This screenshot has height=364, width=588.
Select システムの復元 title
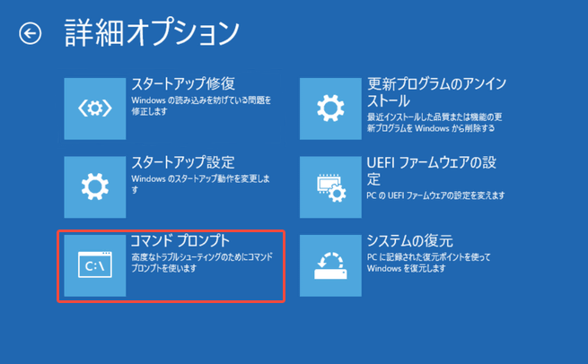(410, 241)
